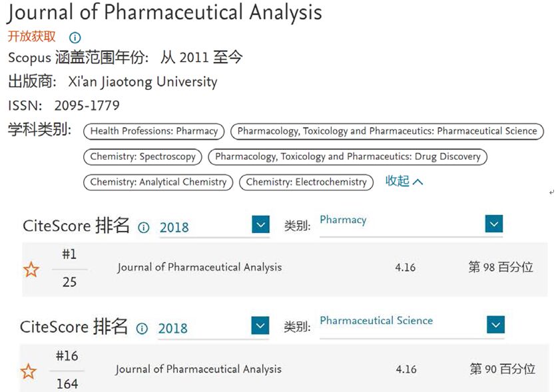Viewport: 558px width, 392px height.
Task: Select the Pharmaceutical Science subject tag
Action: tap(387, 131)
